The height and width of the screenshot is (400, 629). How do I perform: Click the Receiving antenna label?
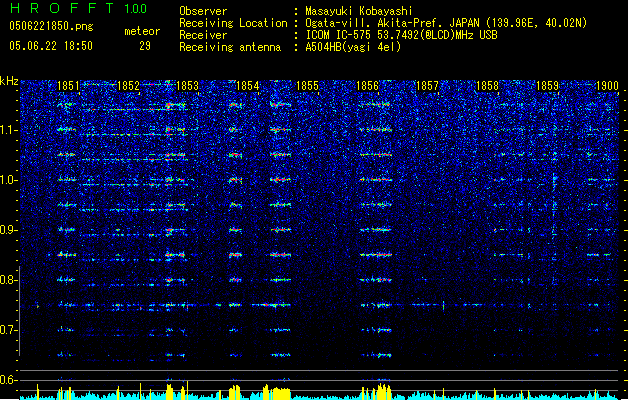[230, 47]
